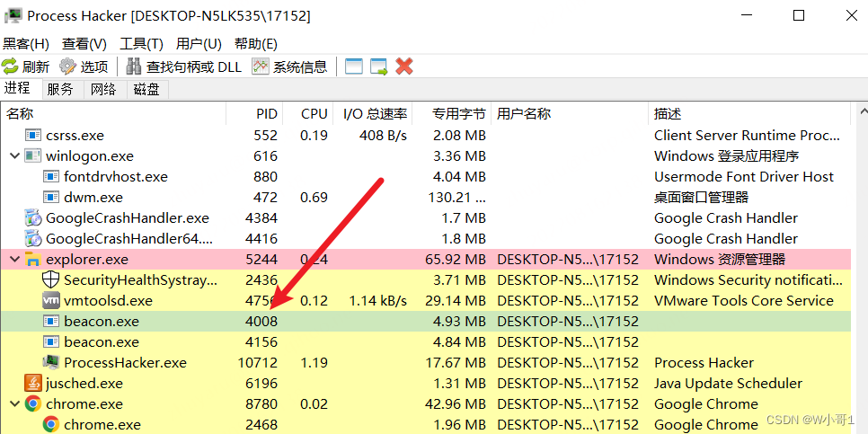The height and width of the screenshot is (434, 868).
Task: Select the SecurityHealthSystray process name
Action: click(x=140, y=280)
